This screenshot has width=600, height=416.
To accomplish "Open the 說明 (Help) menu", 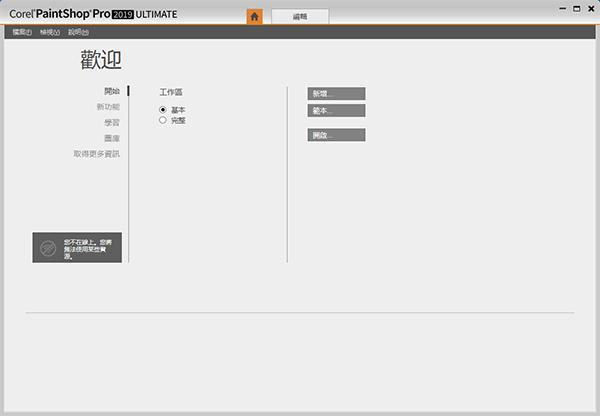I will (x=78, y=32).
